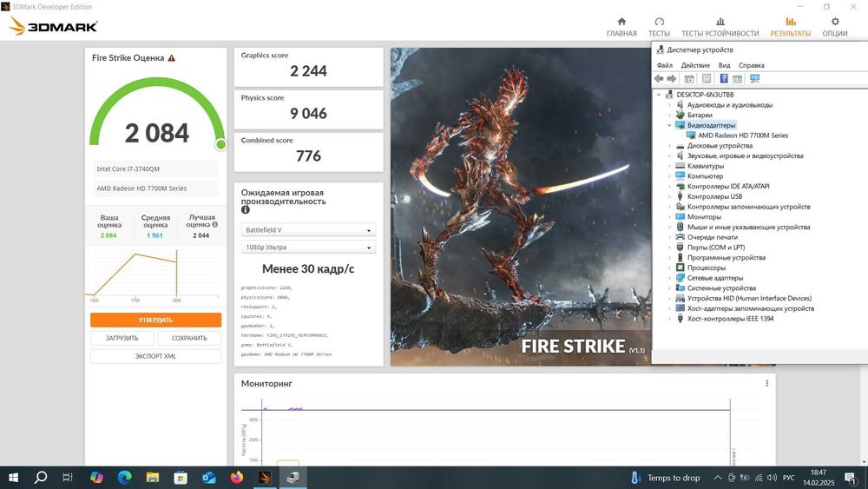Image resolution: width=868 pixels, height=489 pixels.
Task: Open Firefox from taskbar
Action: click(237, 478)
